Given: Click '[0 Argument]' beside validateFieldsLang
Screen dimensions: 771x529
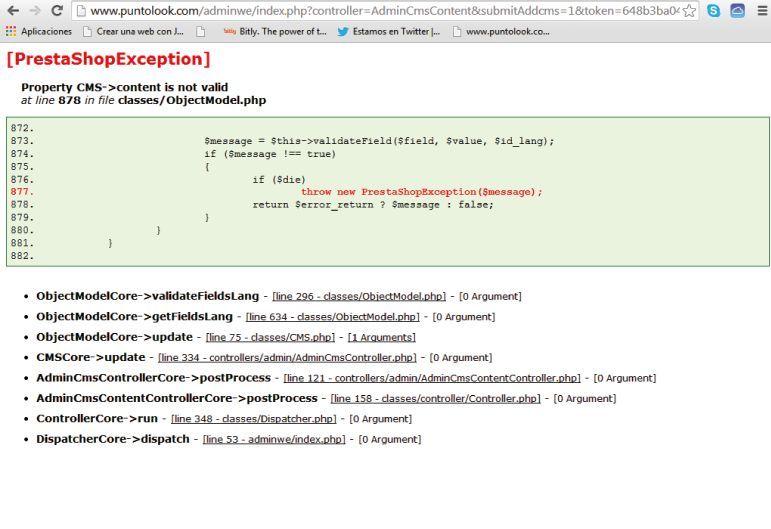Looking at the screenshot, I should click(x=490, y=296).
